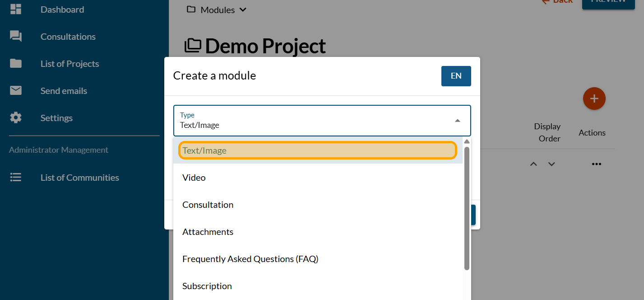Collapse the Type dropdown arrow

point(457,121)
